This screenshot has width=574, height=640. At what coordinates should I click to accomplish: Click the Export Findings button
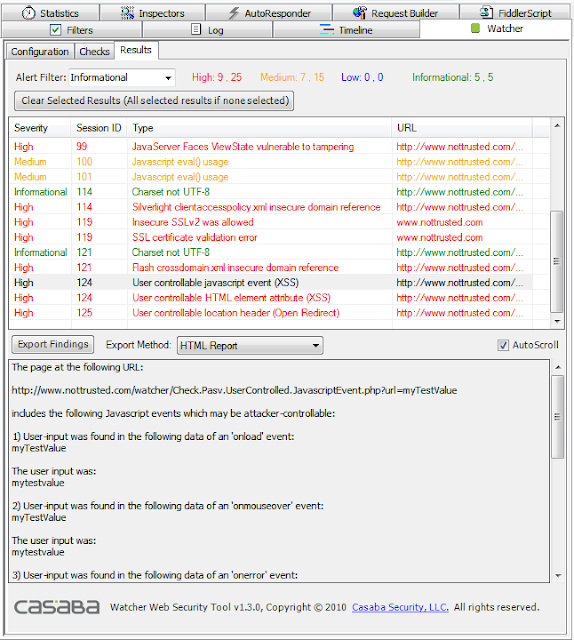tap(53, 344)
